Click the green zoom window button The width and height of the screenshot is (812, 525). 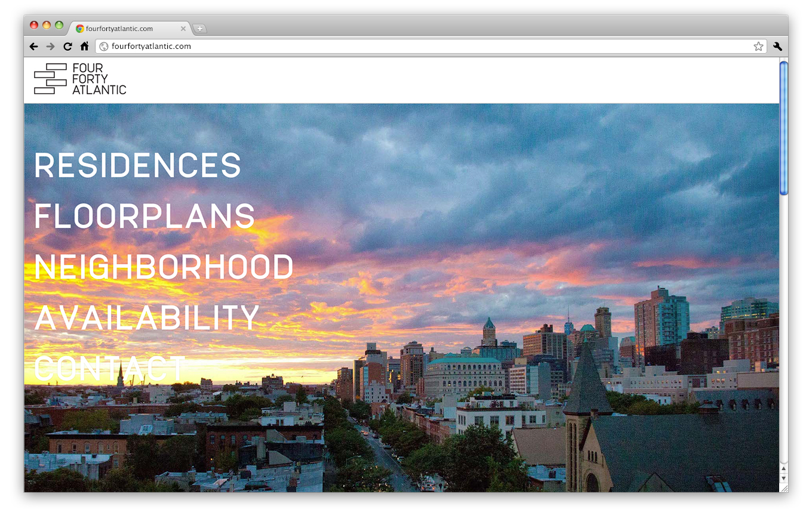tap(59, 25)
